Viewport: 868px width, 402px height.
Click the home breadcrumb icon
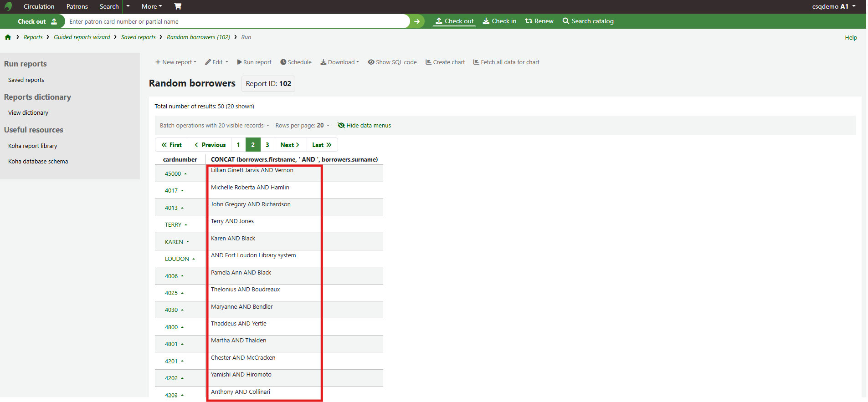[x=8, y=37]
